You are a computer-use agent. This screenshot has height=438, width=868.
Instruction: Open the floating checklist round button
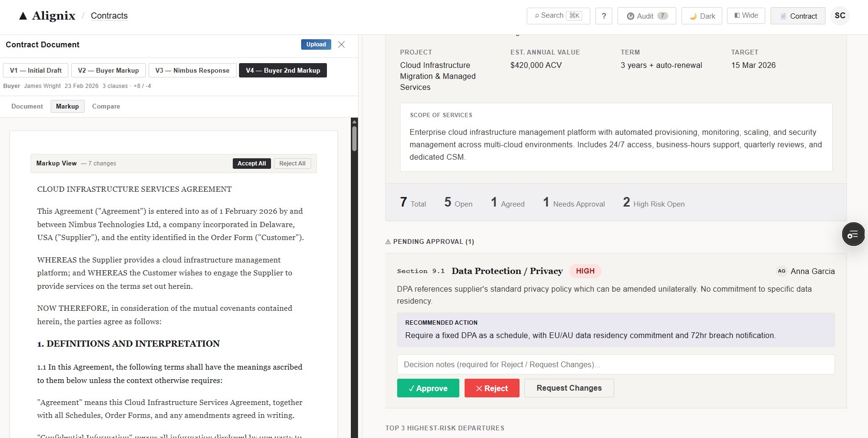pos(853,234)
